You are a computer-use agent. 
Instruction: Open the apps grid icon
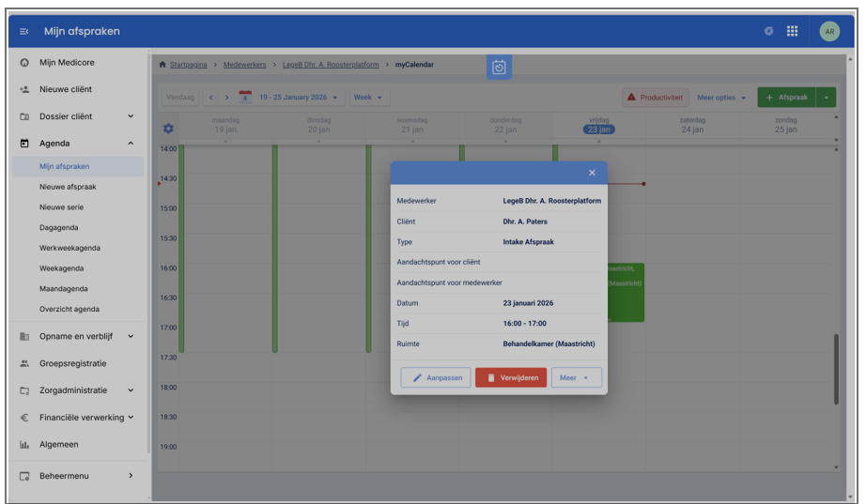click(793, 31)
